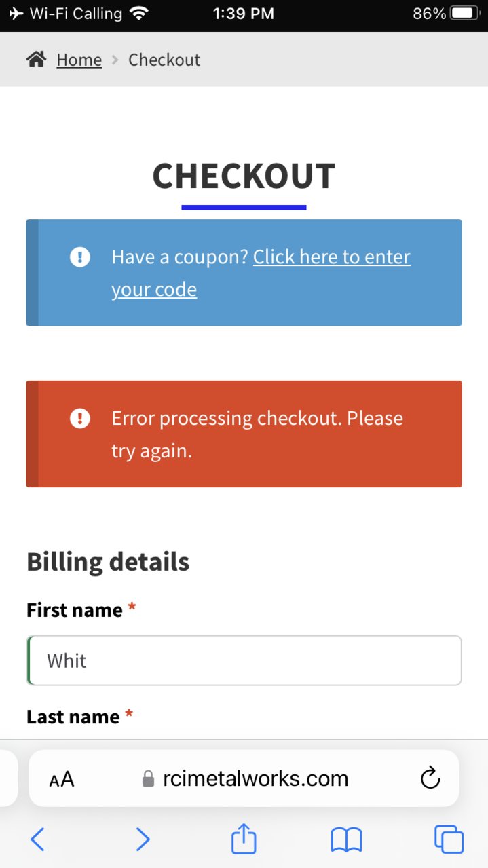Screen dimensions: 488x868
Task: Go forward with Safari forward arrow
Action: (x=143, y=840)
